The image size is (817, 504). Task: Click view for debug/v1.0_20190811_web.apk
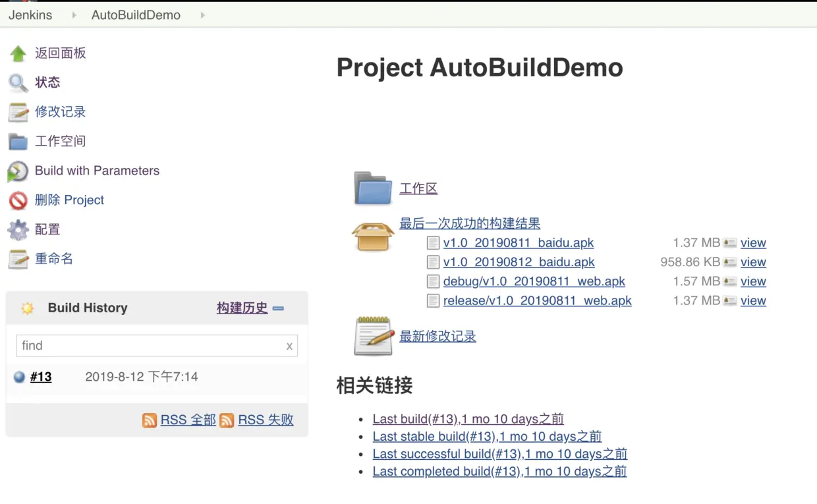coord(753,281)
